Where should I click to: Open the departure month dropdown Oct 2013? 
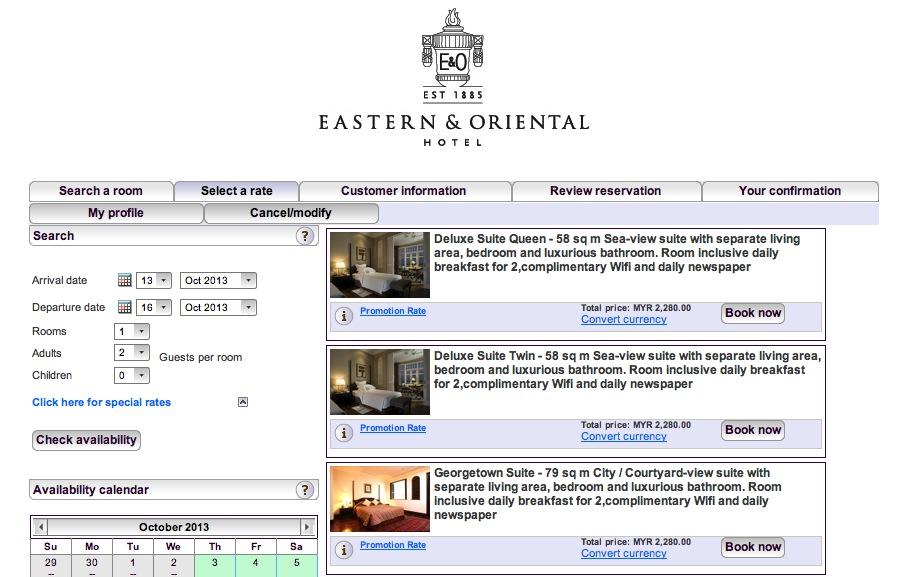[x=218, y=308]
